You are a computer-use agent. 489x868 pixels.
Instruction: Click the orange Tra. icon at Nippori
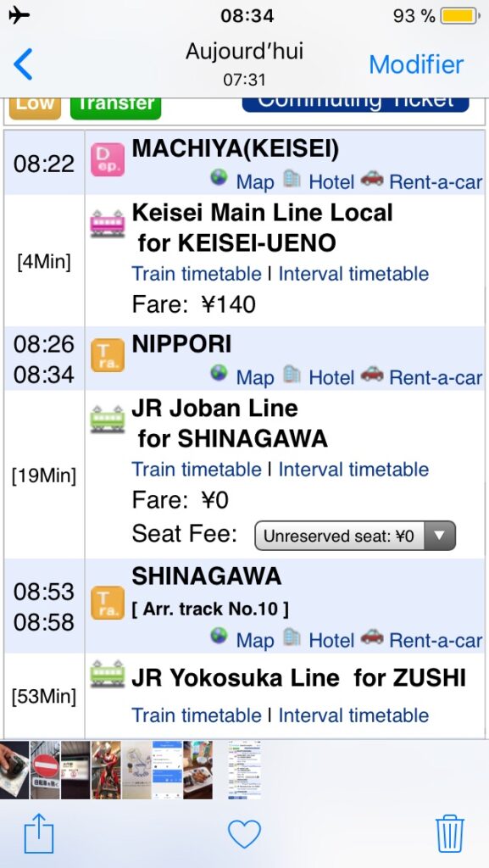click(108, 355)
